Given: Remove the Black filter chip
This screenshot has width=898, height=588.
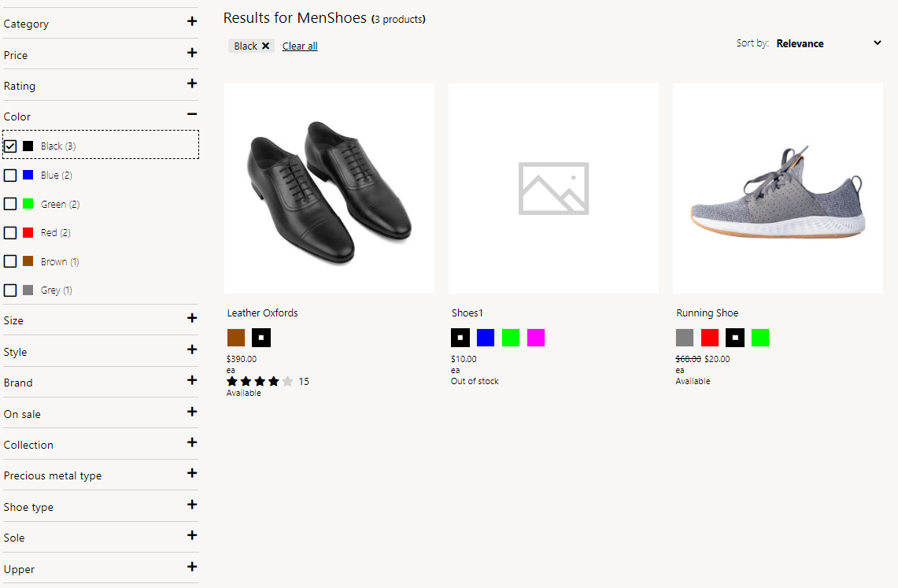Looking at the screenshot, I should point(264,46).
